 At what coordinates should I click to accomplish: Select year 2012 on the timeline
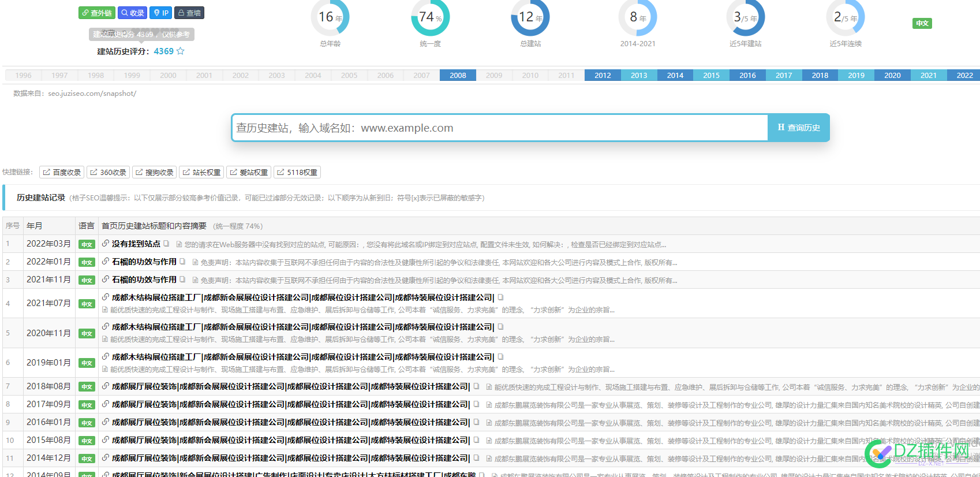603,75
